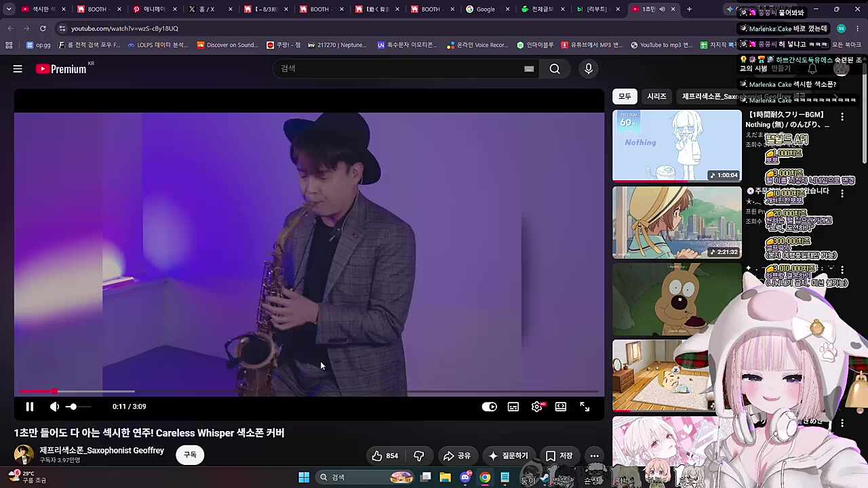Click the taskbar 검색 search box
Viewport: 868px width, 488px height.
(366, 477)
